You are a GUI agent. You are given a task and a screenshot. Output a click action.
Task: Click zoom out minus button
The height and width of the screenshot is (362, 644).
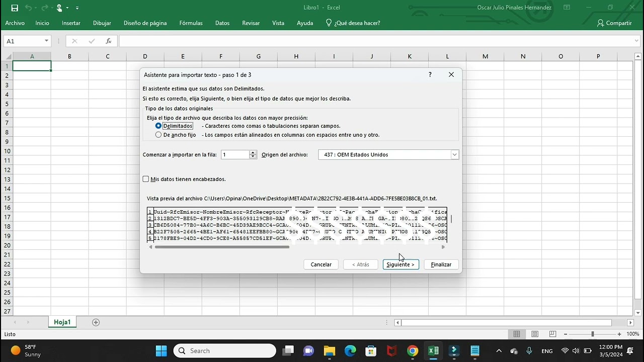coord(566,334)
